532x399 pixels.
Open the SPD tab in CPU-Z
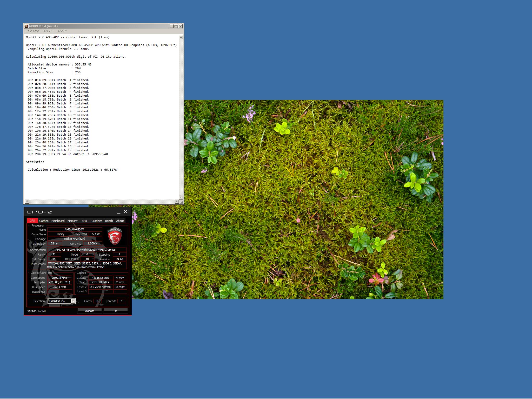click(84, 221)
